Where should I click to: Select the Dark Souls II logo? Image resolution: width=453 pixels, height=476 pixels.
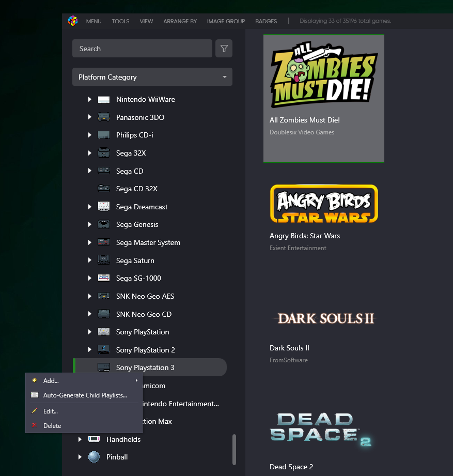325,318
